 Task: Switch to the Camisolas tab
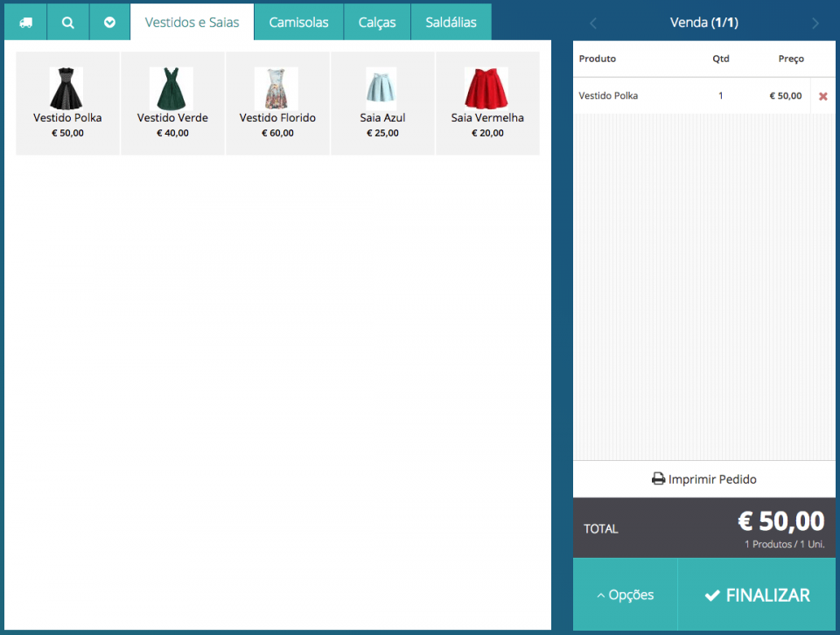(x=298, y=22)
